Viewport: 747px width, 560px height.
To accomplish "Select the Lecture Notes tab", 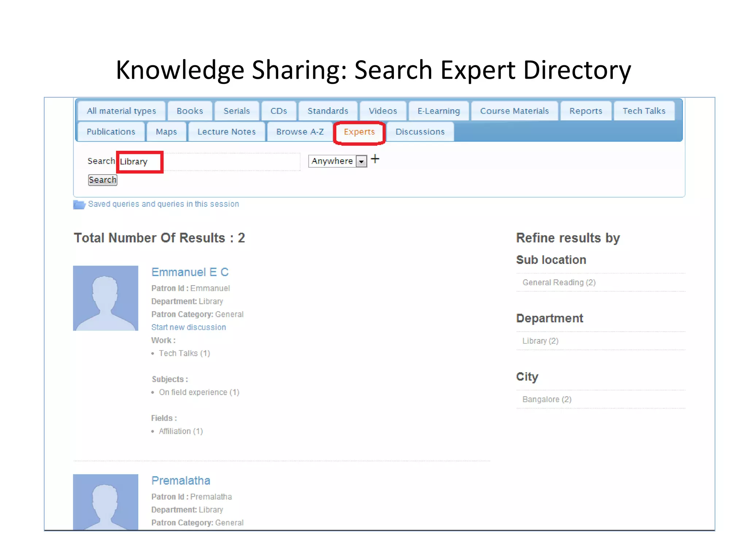I will click(x=227, y=132).
